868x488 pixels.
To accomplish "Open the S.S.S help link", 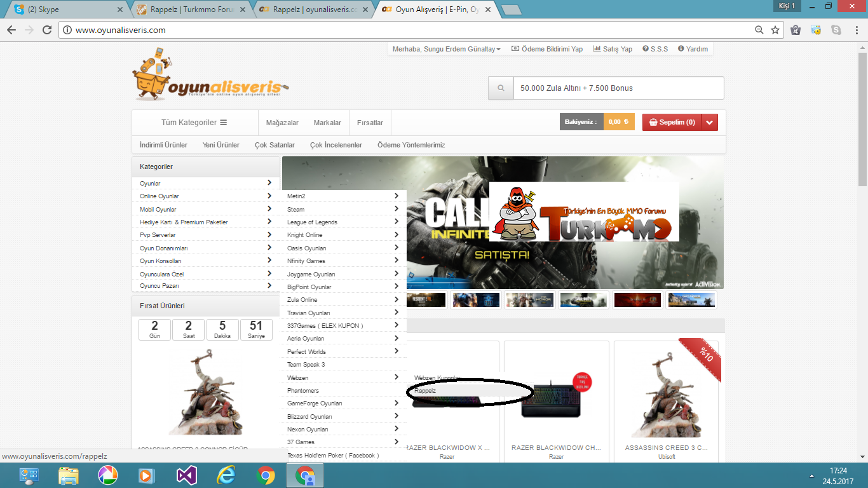I will pyautogui.click(x=655, y=49).
